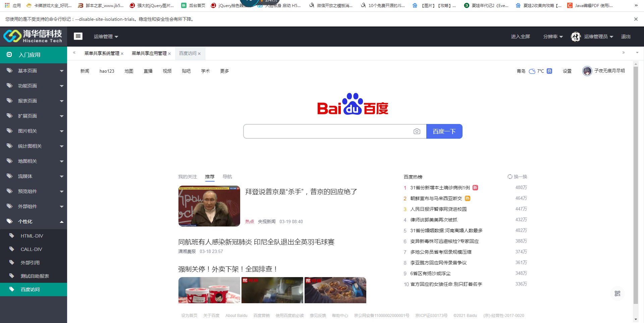Image resolution: width=644 pixels, height=323 pixels.
Task: Click the Hiscience Tech logo
Action: (33, 36)
